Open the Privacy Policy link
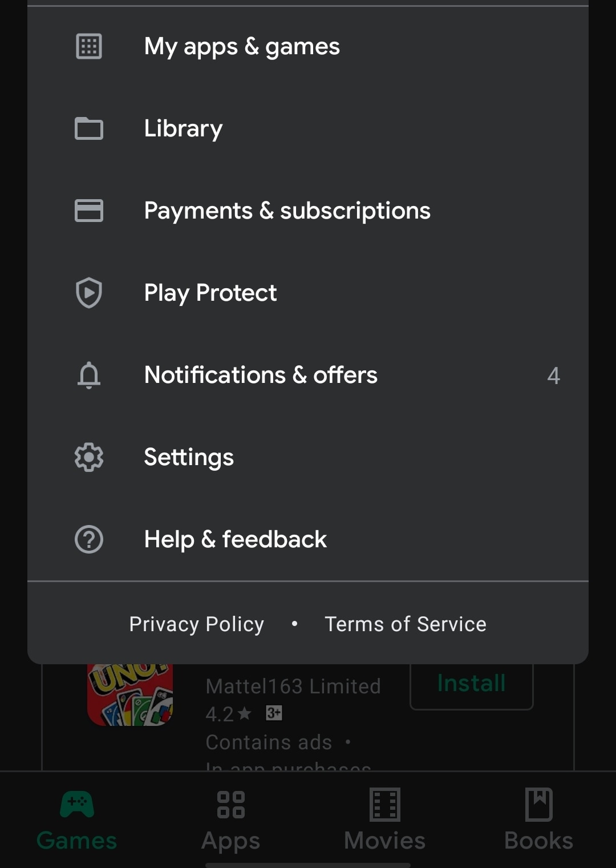Image resolution: width=616 pixels, height=868 pixels. click(x=197, y=624)
